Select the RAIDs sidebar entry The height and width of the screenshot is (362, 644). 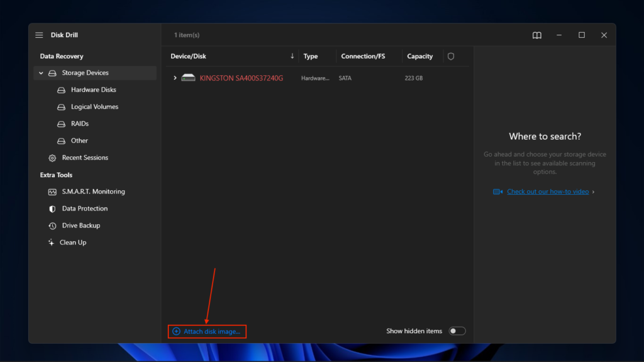79,123
